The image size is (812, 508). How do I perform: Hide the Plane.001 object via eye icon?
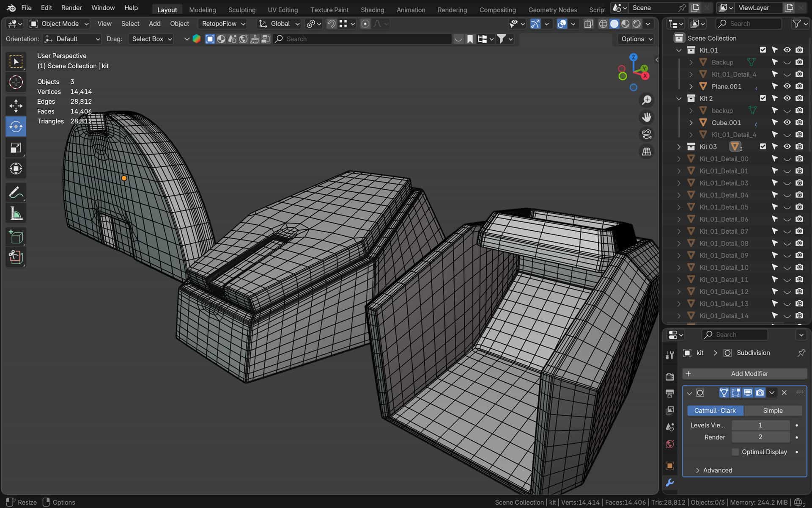point(787,86)
